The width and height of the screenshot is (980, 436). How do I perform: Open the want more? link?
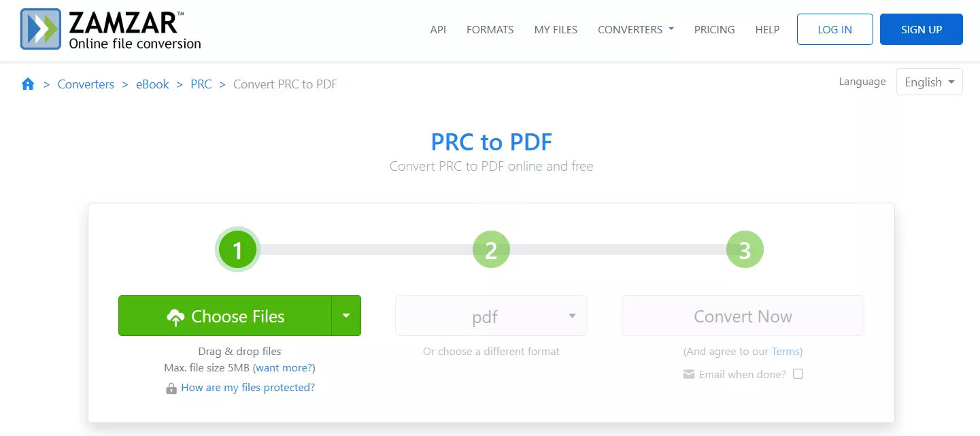click(284, 367)
